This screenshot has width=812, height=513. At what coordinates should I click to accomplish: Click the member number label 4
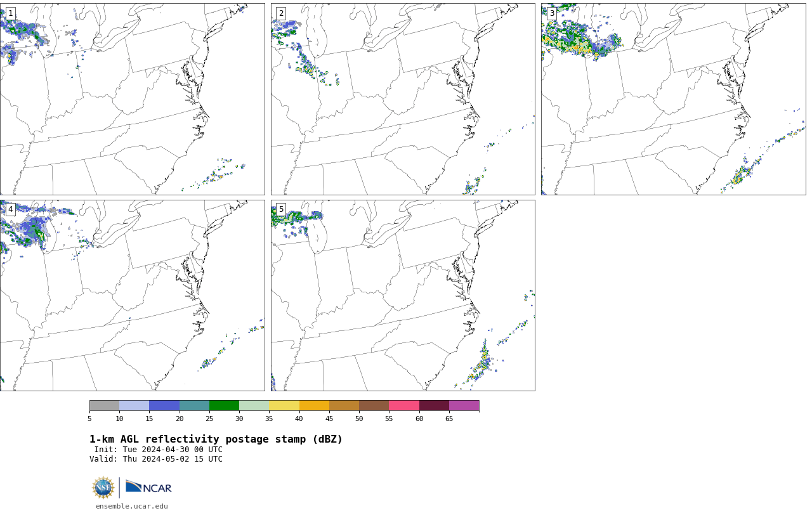tap(10, 209)
